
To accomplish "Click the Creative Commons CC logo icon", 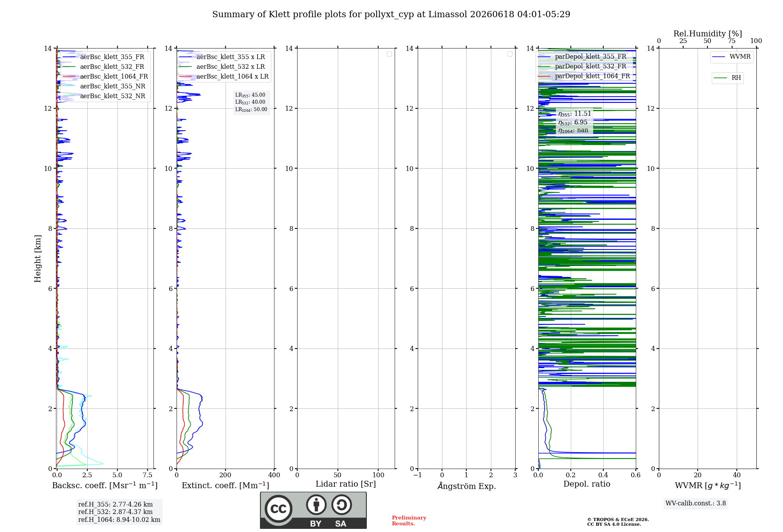I will click(x=278, y=509).
